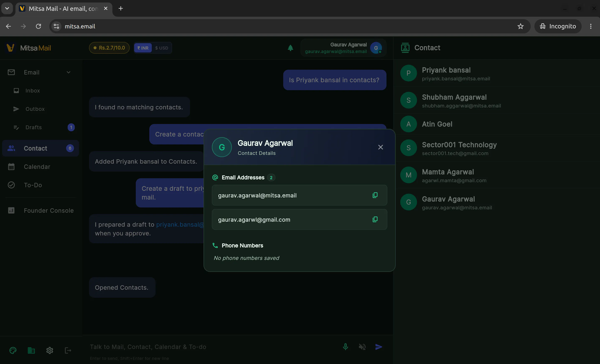Click the Mitsa Mail logo
Image resolution: width=600 pixels, height=364 pixels.
pos(28,48)
